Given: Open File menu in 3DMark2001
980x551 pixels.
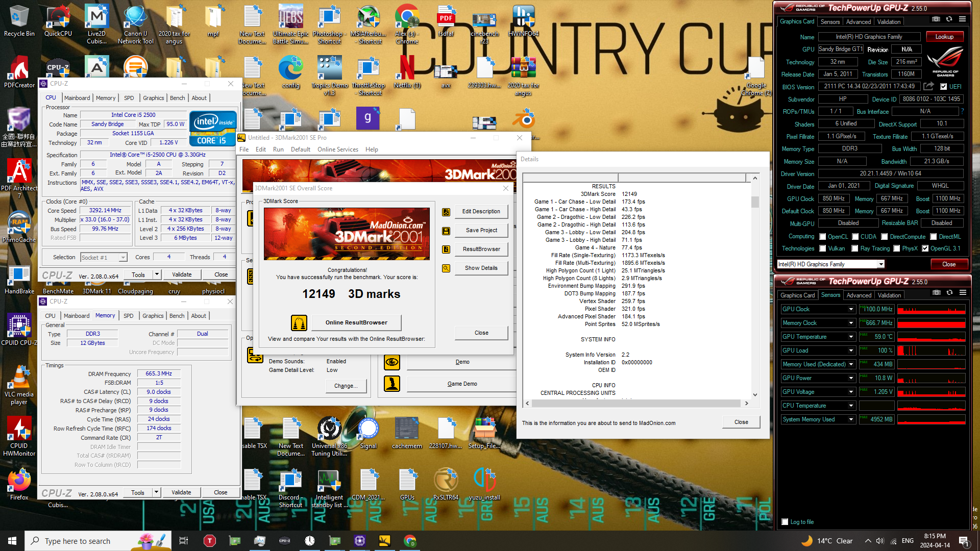Looking at the screenshot, I should (x=244, y=149).
